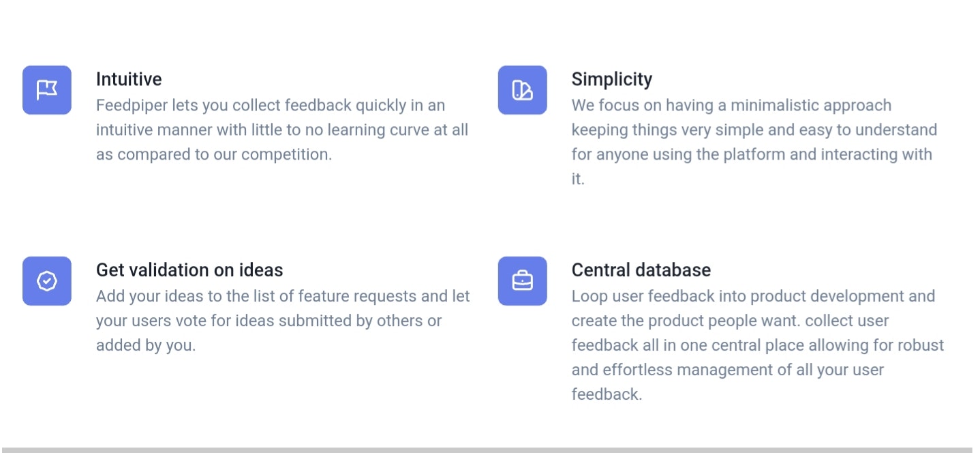Click the flag icon beside Intuitive

(x=46, y=90)
